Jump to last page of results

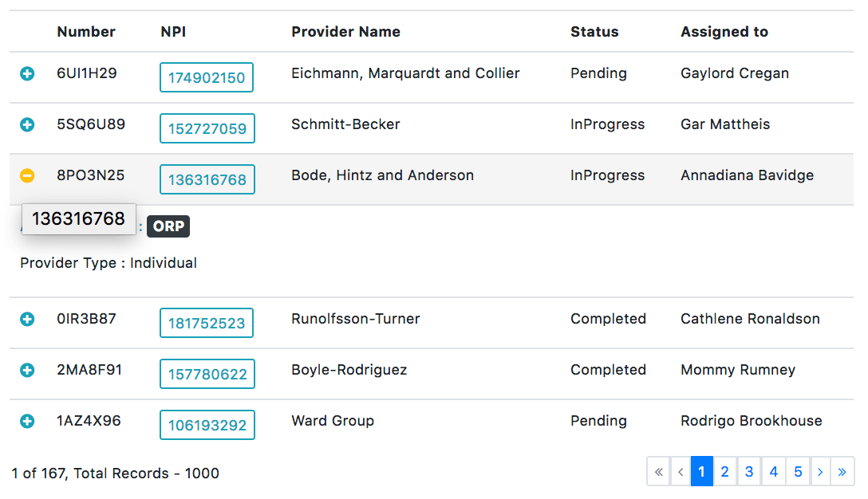tap(842, 472)
